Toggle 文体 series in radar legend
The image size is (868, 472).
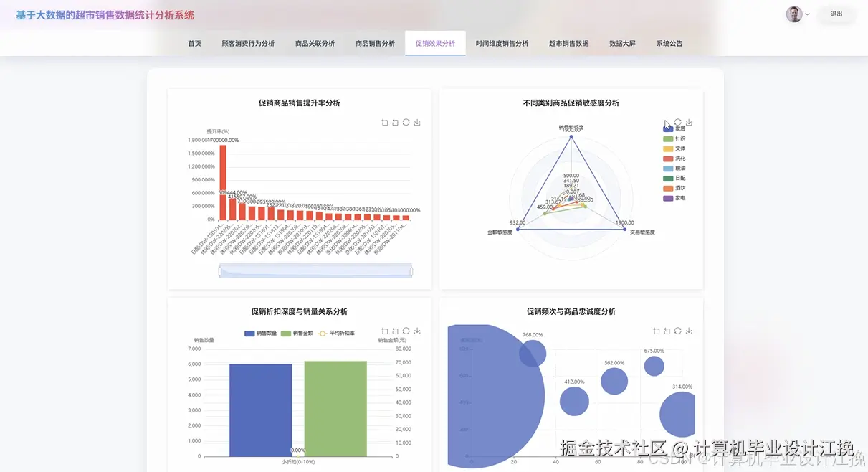point(674,148)
